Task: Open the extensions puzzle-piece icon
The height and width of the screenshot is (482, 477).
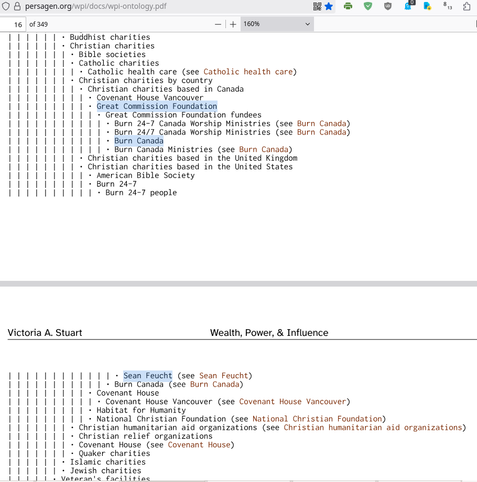Action: click(x=467, y=6)
